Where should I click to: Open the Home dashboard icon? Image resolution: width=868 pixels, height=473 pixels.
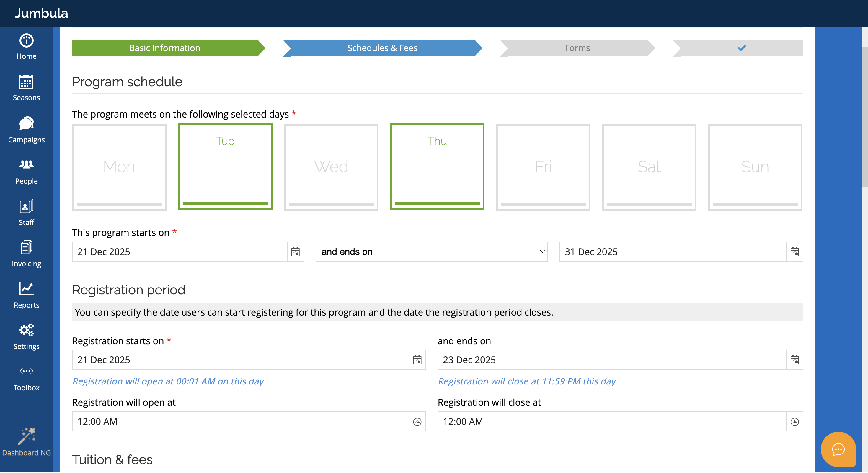[26, 41]
